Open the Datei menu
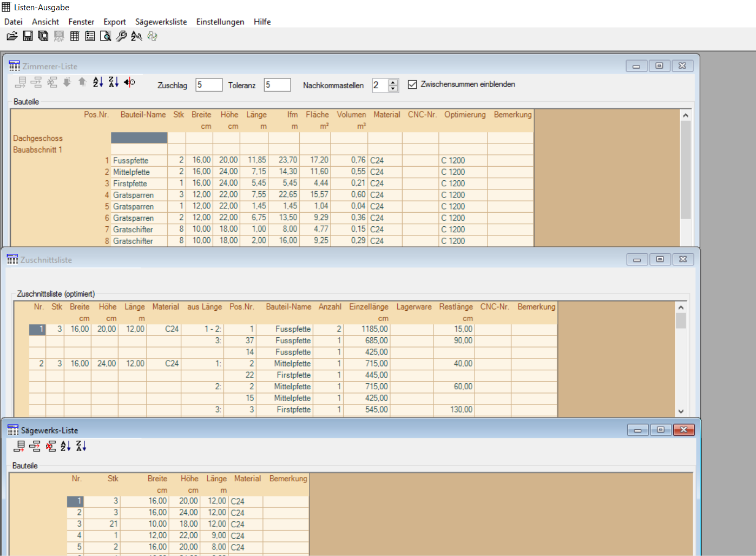 click(14, 22)
